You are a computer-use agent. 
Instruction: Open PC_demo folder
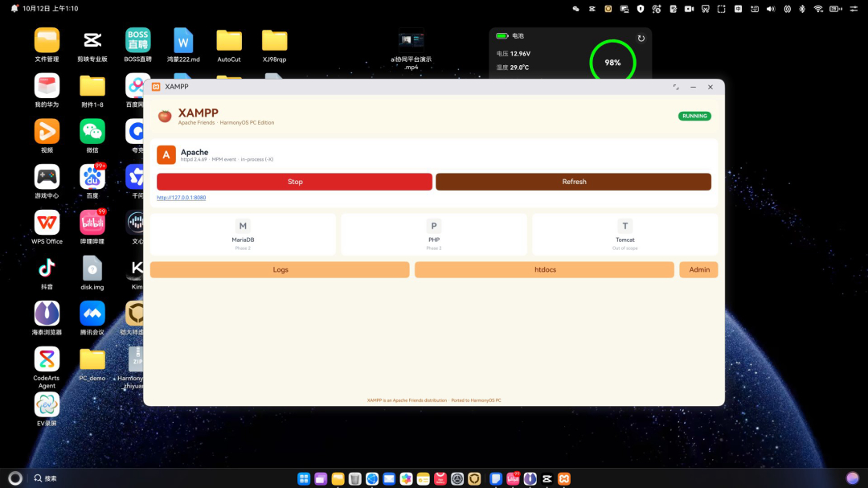pyautogui.click(x=92, y=364)
